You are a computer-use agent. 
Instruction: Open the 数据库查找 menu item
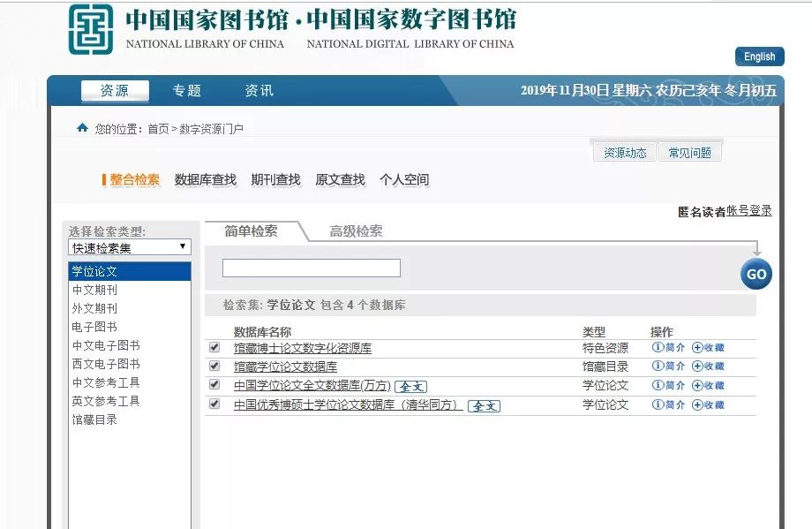pos(206,180)
